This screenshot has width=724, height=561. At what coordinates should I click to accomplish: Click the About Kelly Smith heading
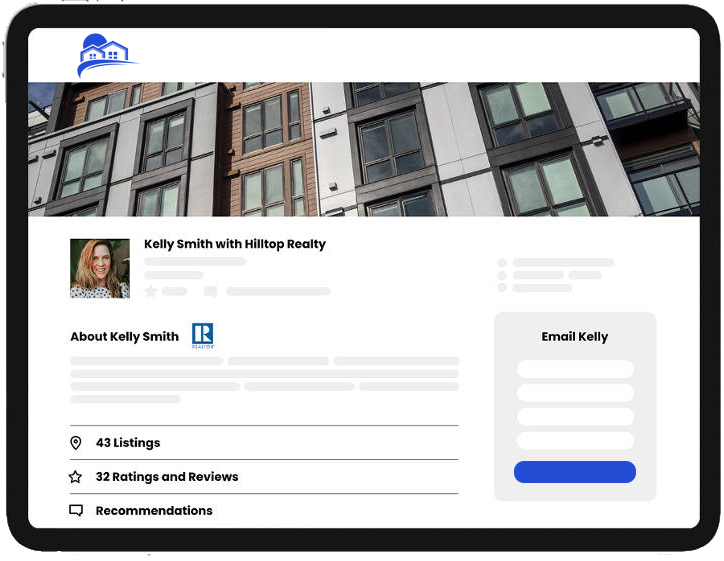tap(124, 337)
